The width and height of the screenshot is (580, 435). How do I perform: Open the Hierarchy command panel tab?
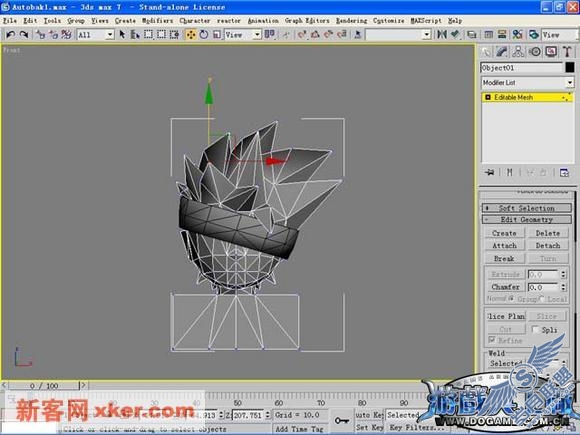(518, 52)
